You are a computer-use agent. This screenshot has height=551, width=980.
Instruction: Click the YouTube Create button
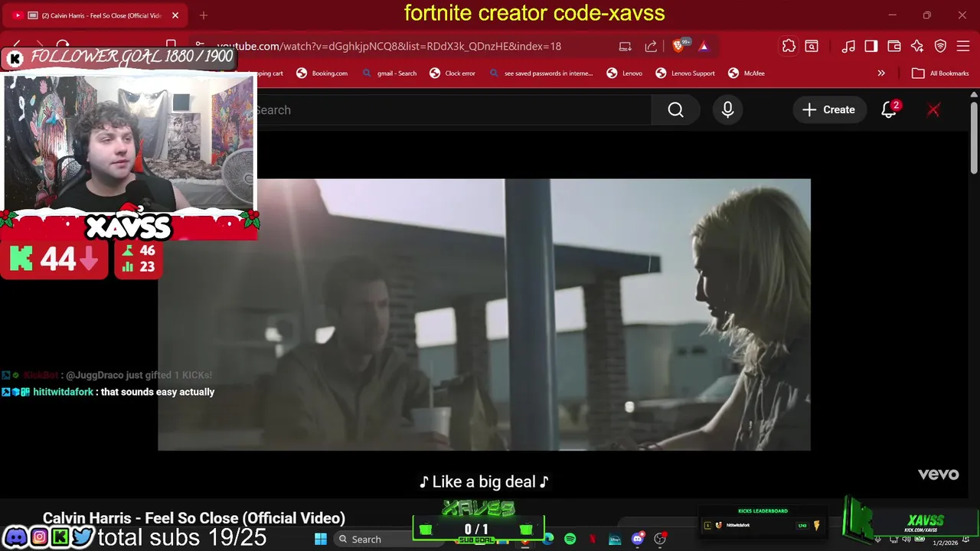click(828, 110)
